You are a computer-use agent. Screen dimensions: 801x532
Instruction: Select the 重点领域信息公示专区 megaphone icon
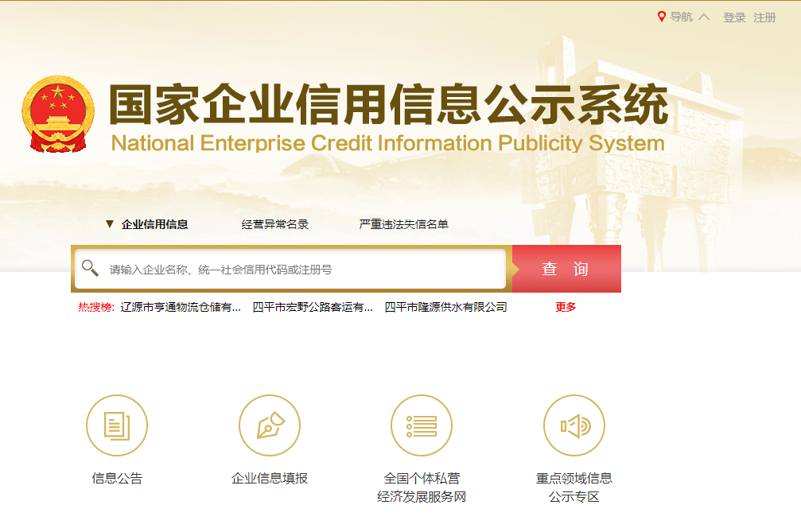[573, 425]
